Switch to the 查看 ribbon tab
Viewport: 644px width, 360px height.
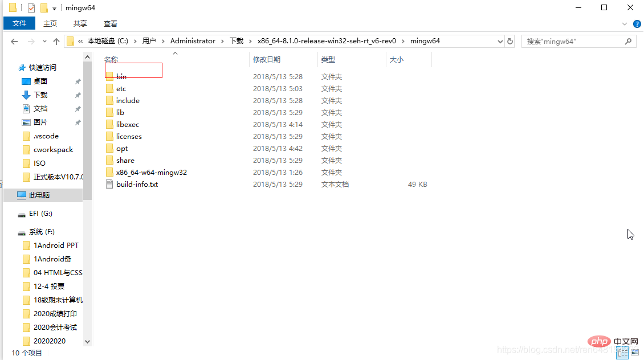(x=110, y=24)
